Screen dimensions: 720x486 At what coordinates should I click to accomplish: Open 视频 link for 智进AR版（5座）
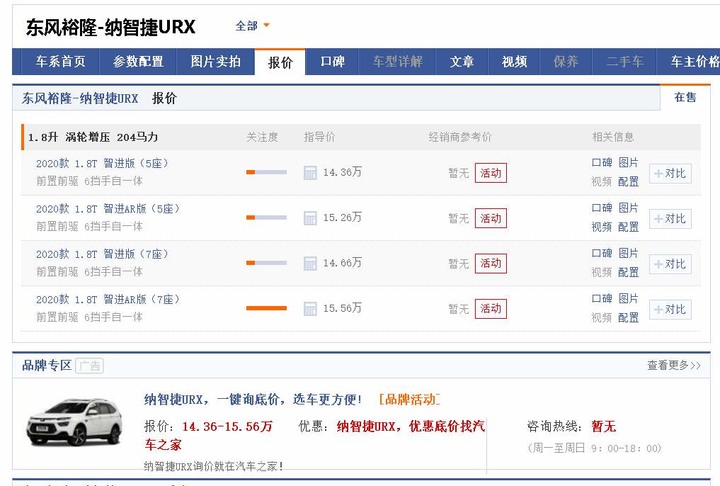coord(602,227)
